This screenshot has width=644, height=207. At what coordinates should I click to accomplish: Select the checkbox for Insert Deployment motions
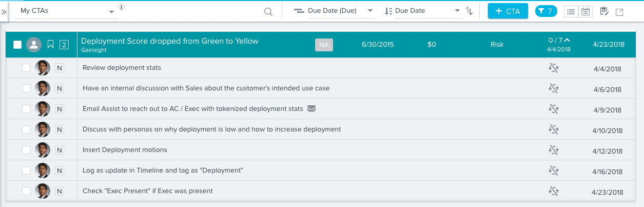26,150
